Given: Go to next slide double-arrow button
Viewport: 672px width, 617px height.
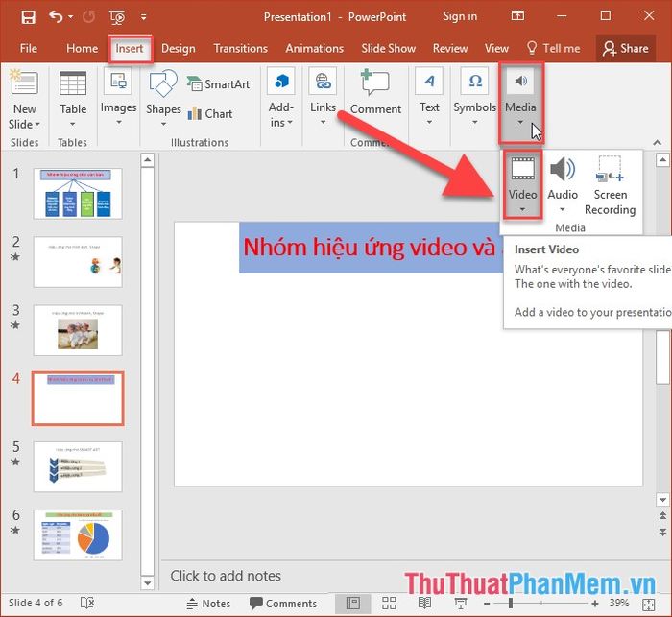Looking at the screenshot, I should coord(662,533).
